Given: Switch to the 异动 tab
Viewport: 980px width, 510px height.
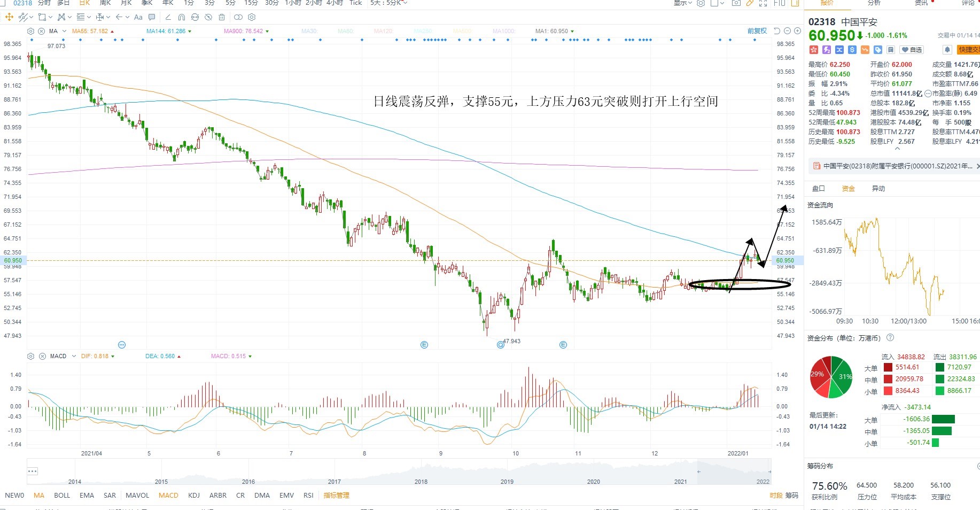Looking at the screenshot, I should pos(878,189).
